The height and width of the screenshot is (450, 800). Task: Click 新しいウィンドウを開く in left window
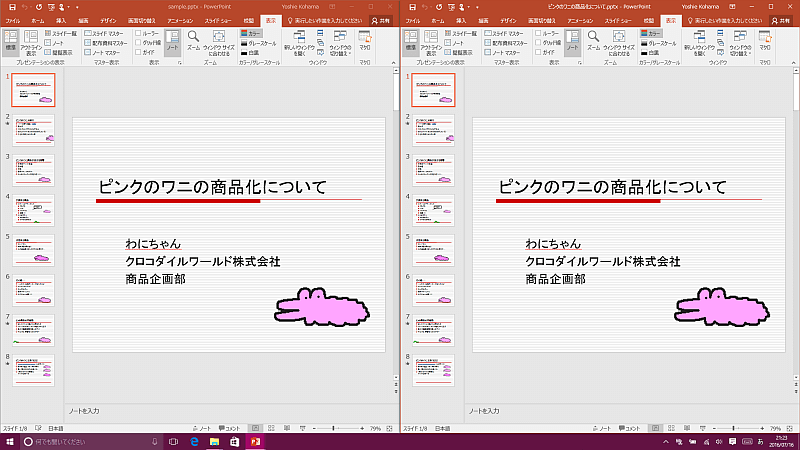[299, 43]
